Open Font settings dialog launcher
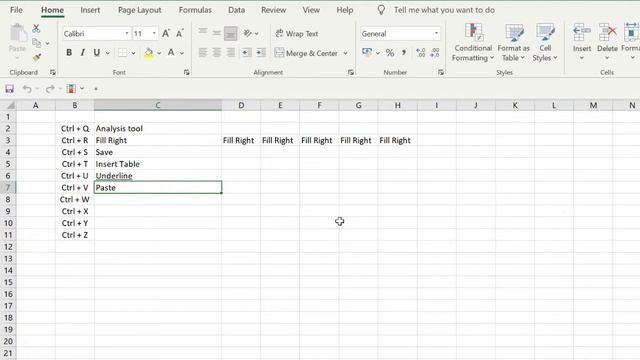The height and width of the screenshot is (360, 640). pyautogui.click(x=187, y=72)
